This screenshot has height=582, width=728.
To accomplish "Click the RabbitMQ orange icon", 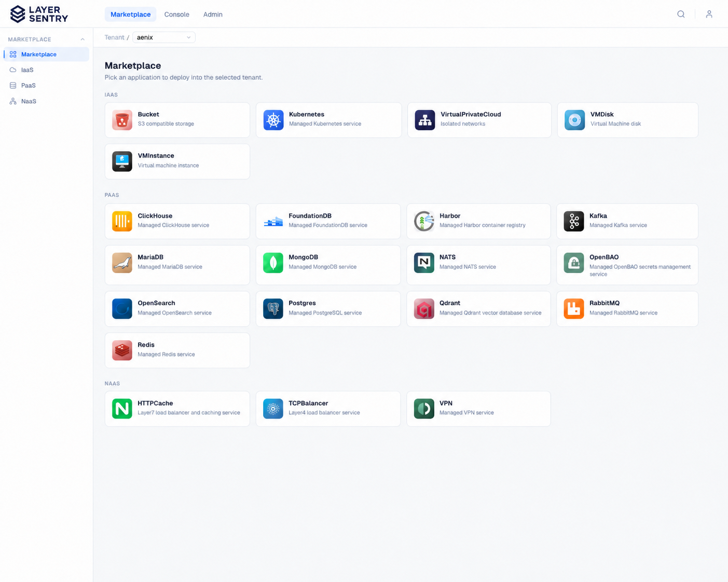I will pos(574,309).
